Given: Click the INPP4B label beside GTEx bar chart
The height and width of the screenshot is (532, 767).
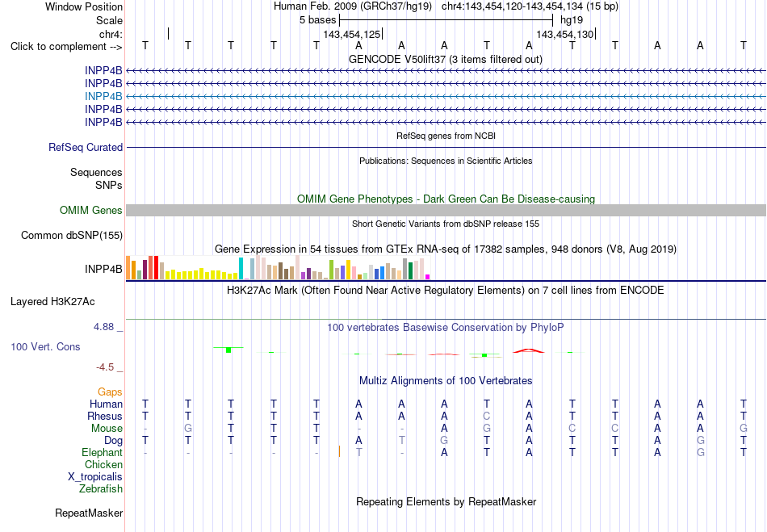Looking at the screenshot, I should tap(103, 270).
